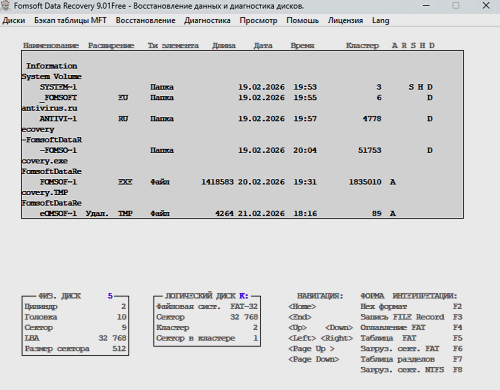The width and height of the screenshot is (500, 390).
Task: Click the Время column header
Action: (302, 45)
